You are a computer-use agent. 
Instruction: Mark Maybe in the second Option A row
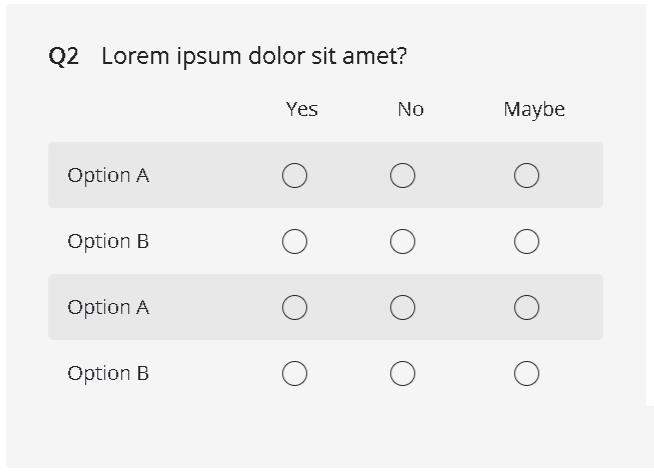pyautogui.click(x=527, y=308)
